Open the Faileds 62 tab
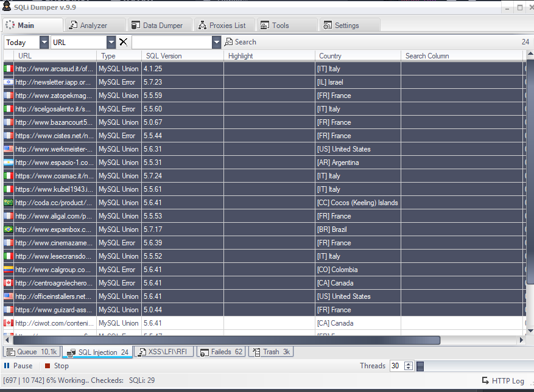 point(222,352)
